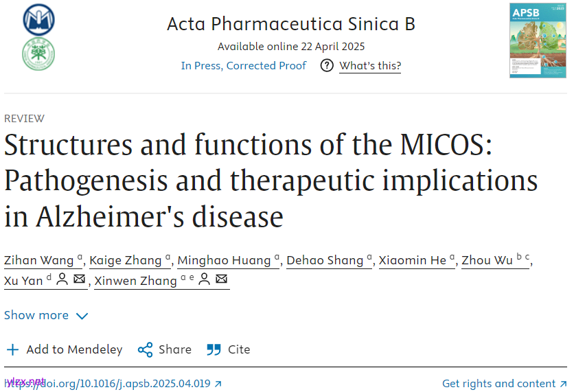Expand the Show more author details
Viewport: 574px width, 392px height.
point(36,316)
